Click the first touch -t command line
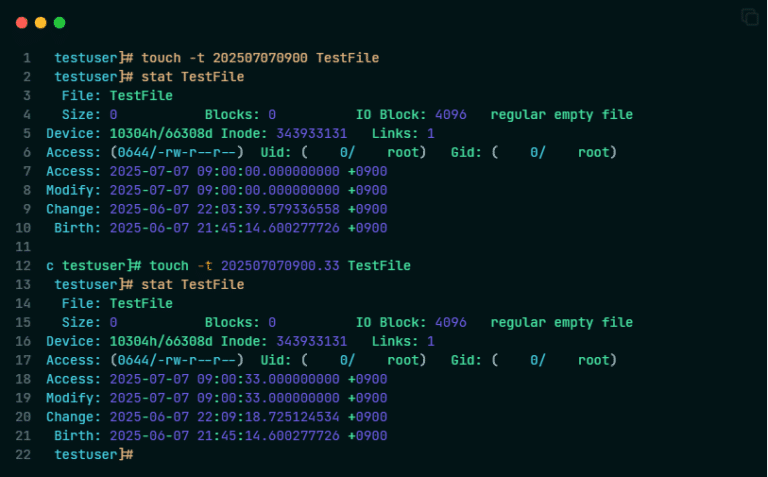This screenshot has width=768, height=477. click(x=216, y=58)
